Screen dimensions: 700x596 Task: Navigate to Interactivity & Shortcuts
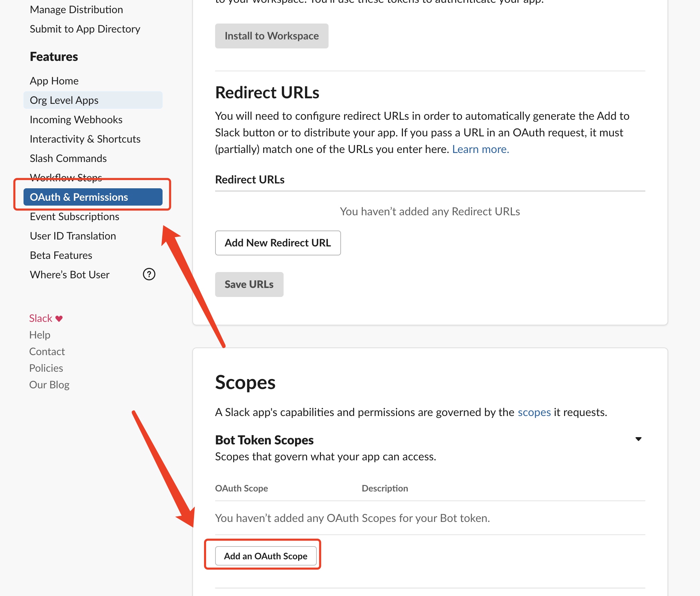[85, 139]
